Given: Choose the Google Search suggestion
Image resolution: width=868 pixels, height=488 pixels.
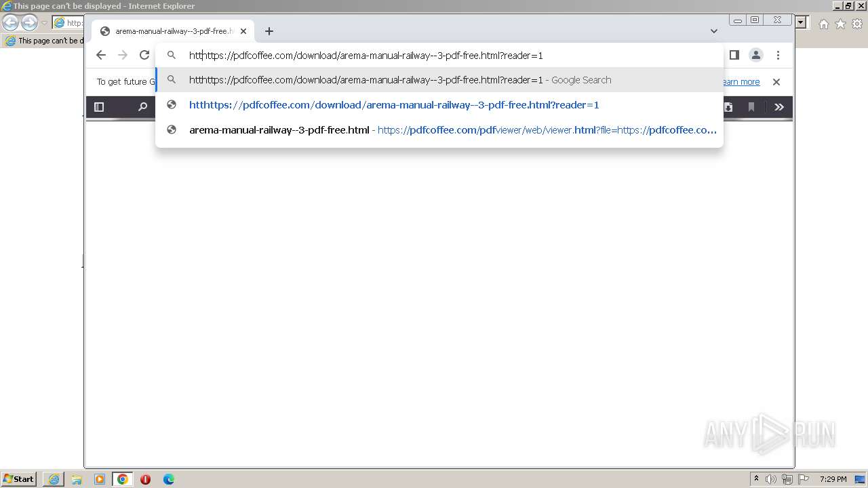Looking at the screenshot, I should pos(439,80).
